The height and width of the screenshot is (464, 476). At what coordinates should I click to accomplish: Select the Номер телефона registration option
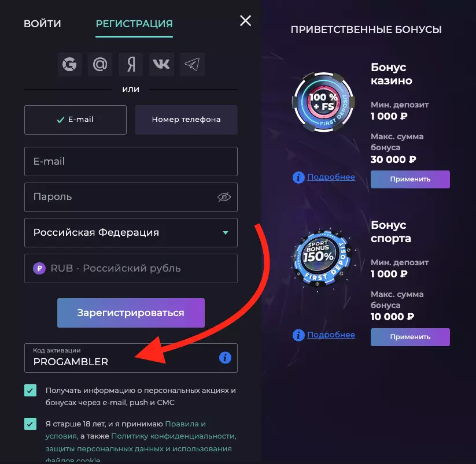click(186, 120)
